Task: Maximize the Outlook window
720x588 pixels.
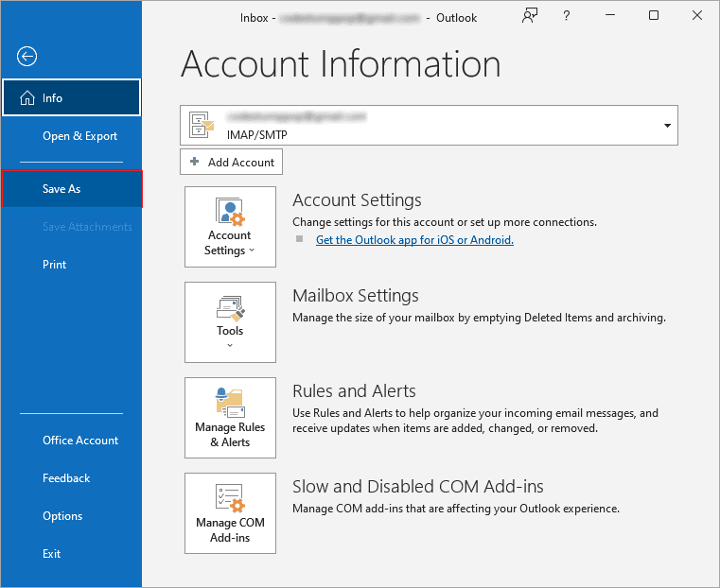Action: click(654, 15)
